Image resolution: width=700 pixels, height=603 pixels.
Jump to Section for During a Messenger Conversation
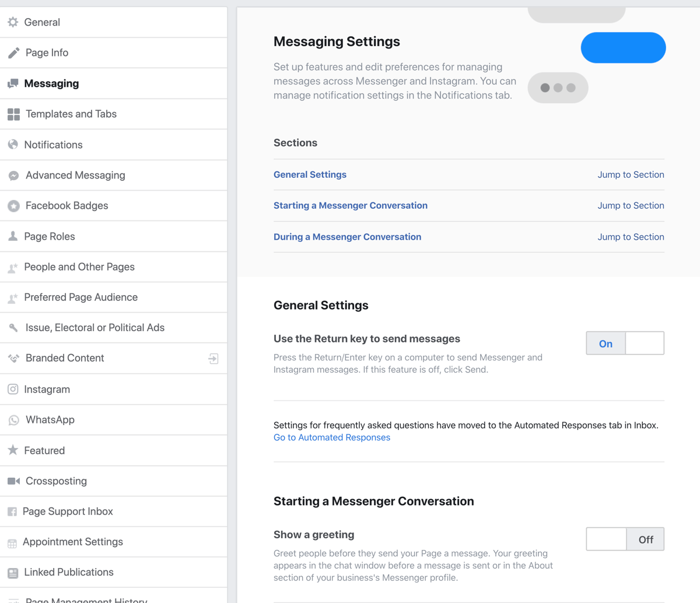pos(631,237)
